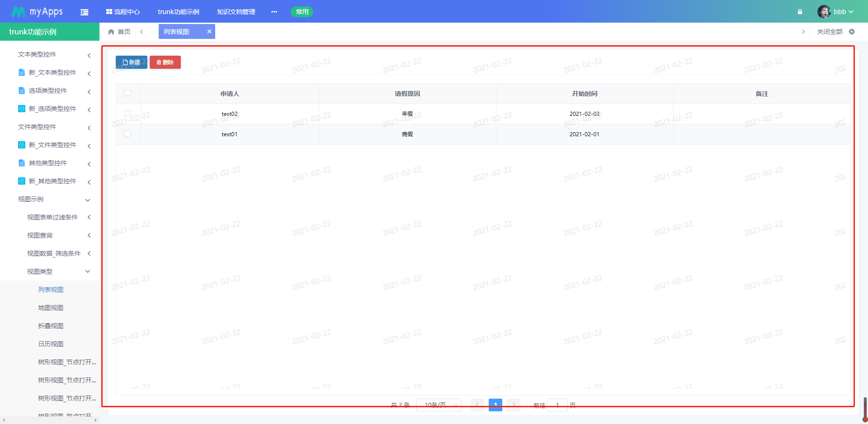Viewport: 868px width, 424px height.
Task: Open the 10条/页 page size dropdown
Action: coord(439,405)
